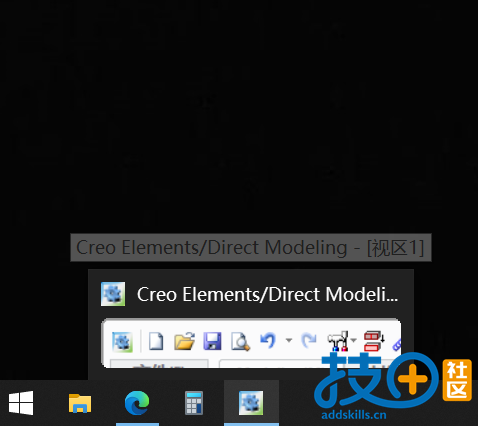Click the blue Undo arrow icon
The image size is (478, 426).
tap(268, 340)
